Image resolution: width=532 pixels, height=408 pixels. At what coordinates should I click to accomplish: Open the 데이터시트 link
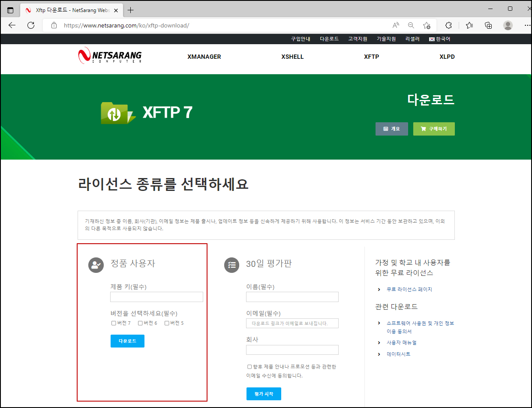399,354
